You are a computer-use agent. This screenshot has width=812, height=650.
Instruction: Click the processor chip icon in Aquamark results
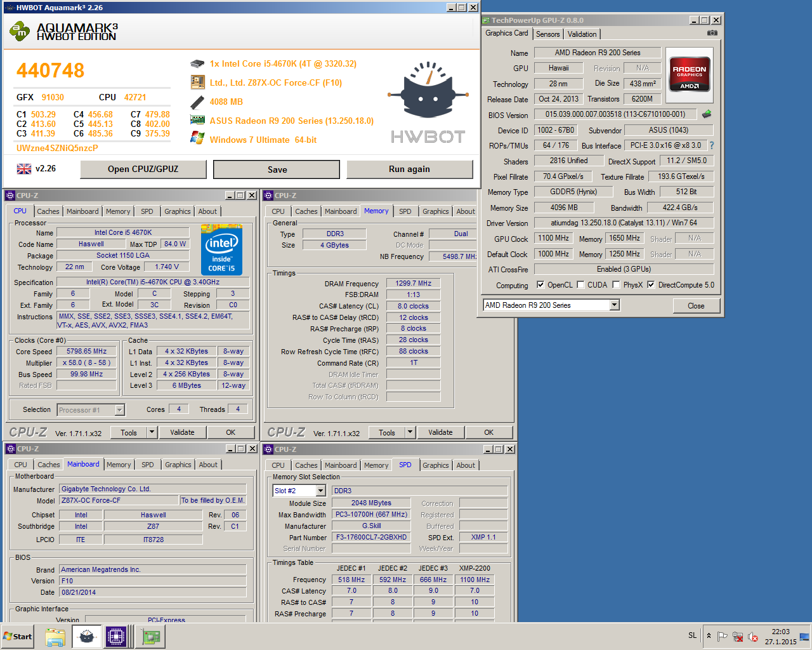pos(197,63)
